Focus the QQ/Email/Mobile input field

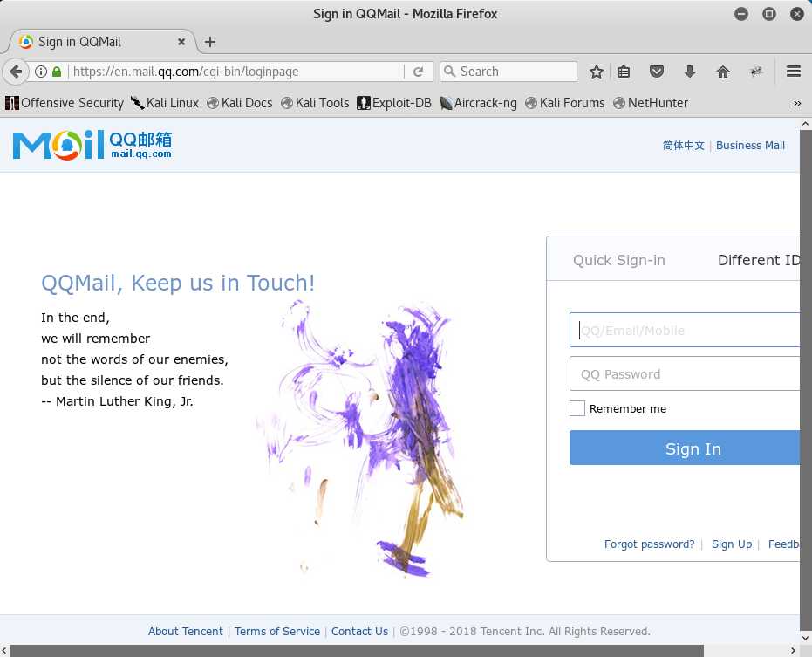pyautogui.click(x=685, y=330)
